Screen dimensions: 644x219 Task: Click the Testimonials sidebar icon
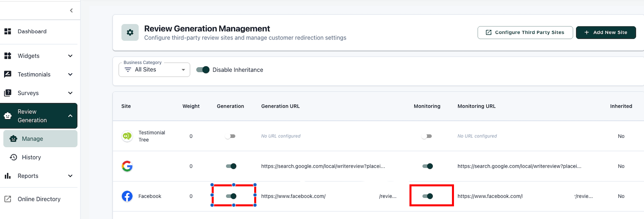(x=7, y=74)
